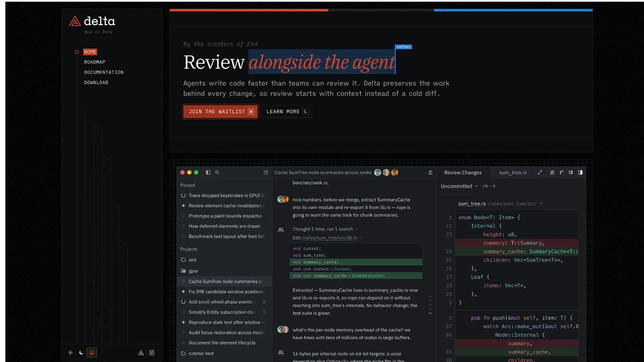Open the history clock icon

266,172
